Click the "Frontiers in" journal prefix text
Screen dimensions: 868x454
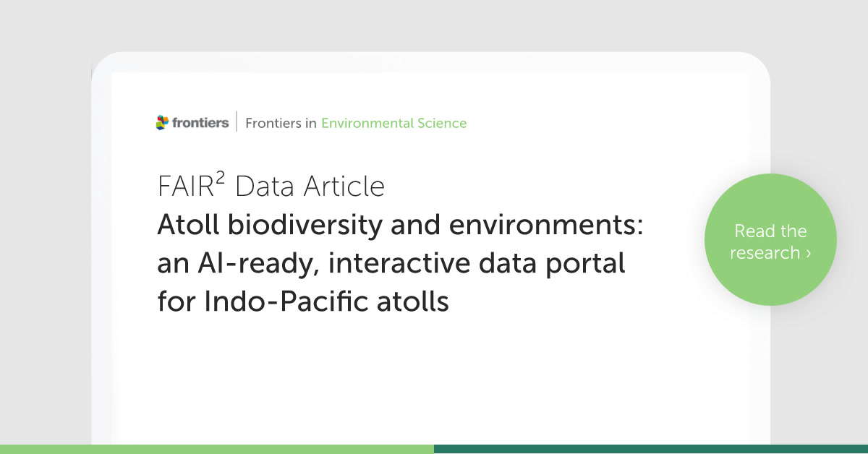pyautogui.click(x=281, y=124)
